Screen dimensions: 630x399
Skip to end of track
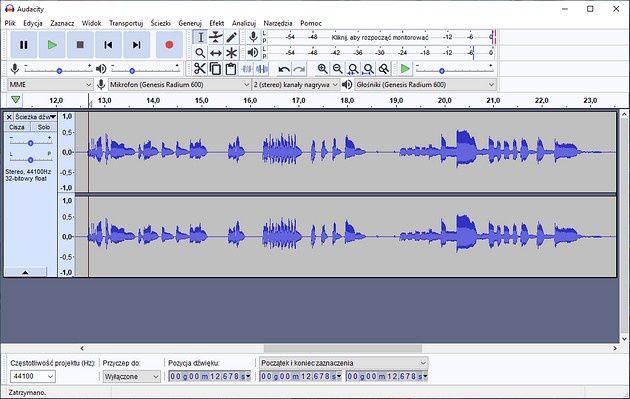point(137,45)
